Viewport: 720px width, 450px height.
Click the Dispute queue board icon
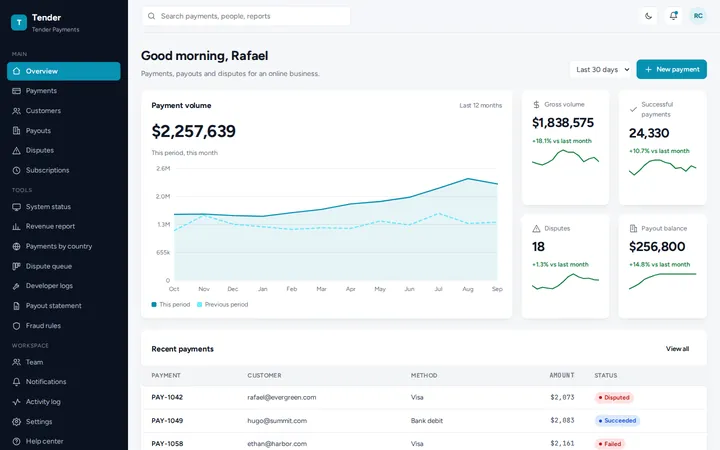click(x=17, y=266)
